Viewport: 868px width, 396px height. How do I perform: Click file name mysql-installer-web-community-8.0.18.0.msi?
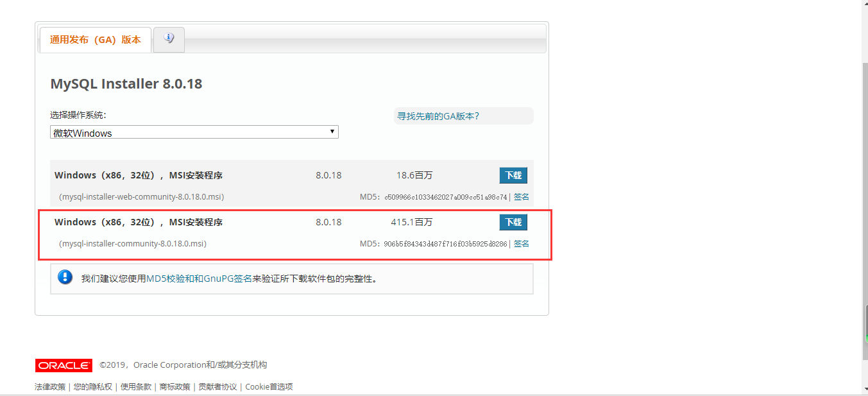pyautogui.click(x=142, y=197)
